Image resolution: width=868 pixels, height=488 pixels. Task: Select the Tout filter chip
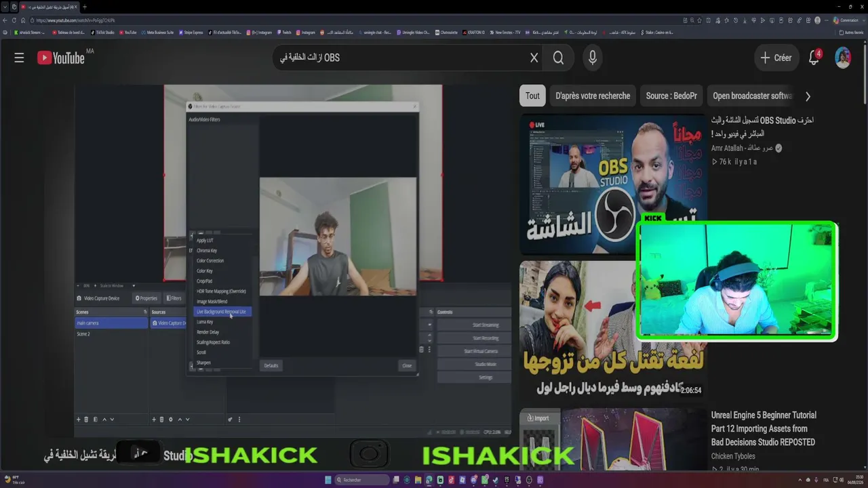coord(532,96)
